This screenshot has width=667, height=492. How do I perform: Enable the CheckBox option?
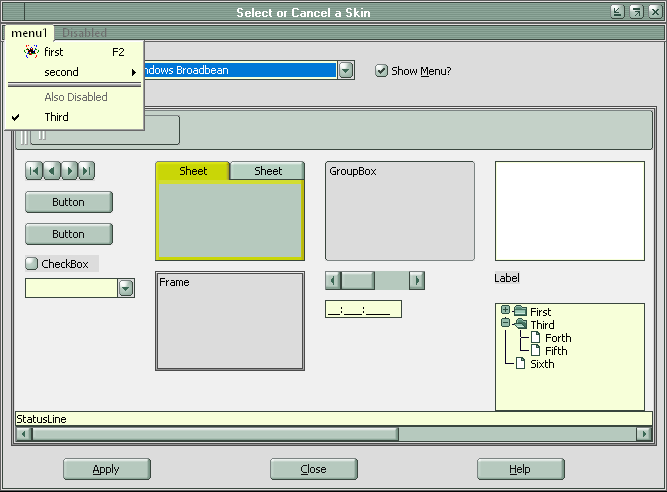point(32,264)
